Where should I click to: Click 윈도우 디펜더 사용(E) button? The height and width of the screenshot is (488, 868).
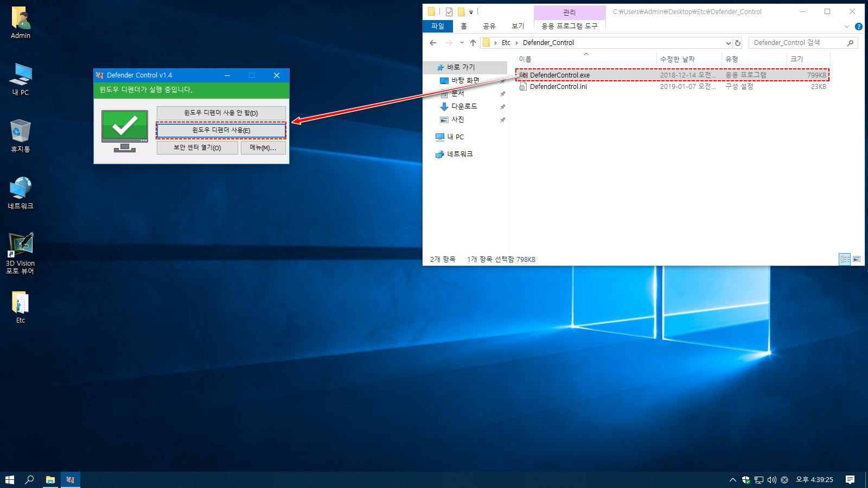tap(221, 130)
